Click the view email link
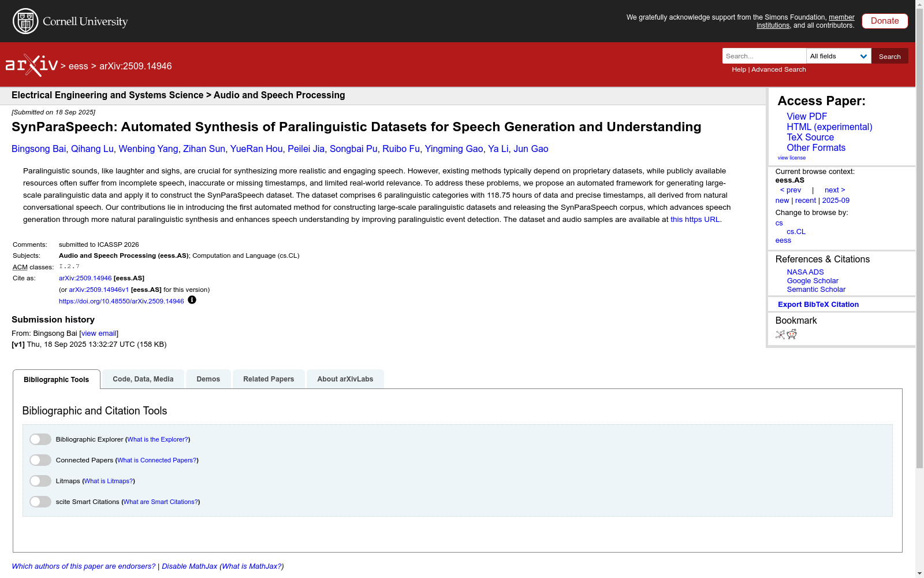This screenshot has width=924, height=578. click(99, 334)
